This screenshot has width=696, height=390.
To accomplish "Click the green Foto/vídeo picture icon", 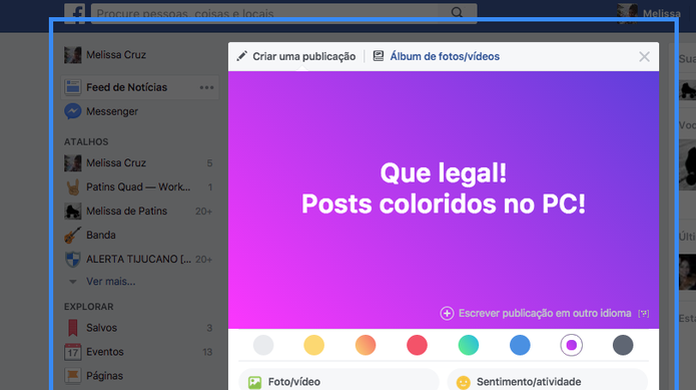I will tap(255, 382).
